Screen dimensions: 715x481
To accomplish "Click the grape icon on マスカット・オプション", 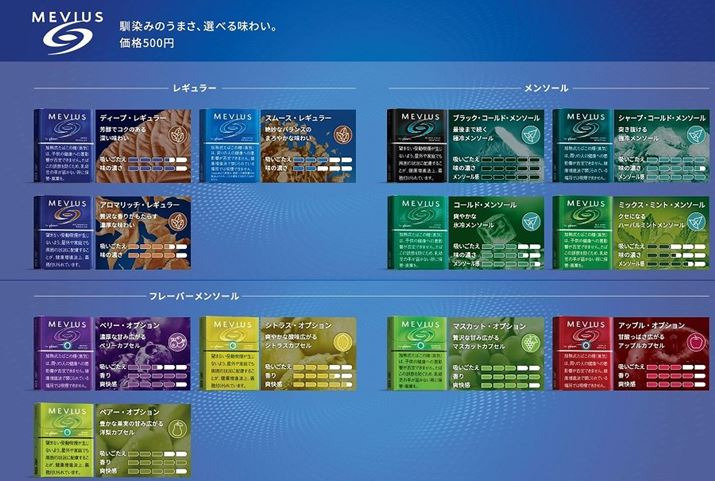I will [530, 342].
